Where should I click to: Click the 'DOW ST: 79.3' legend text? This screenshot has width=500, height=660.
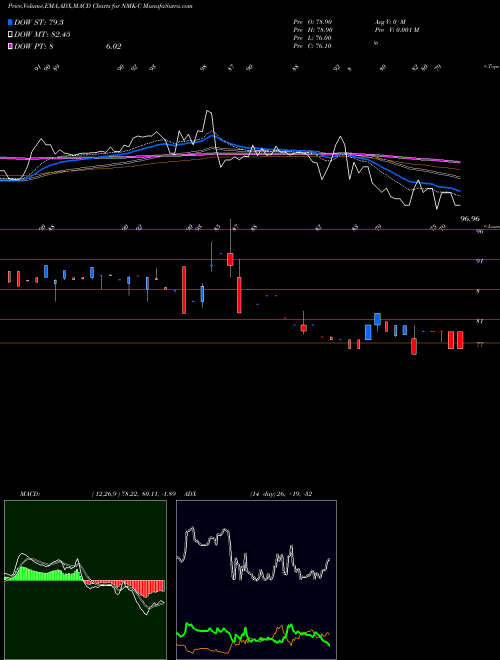39,22
